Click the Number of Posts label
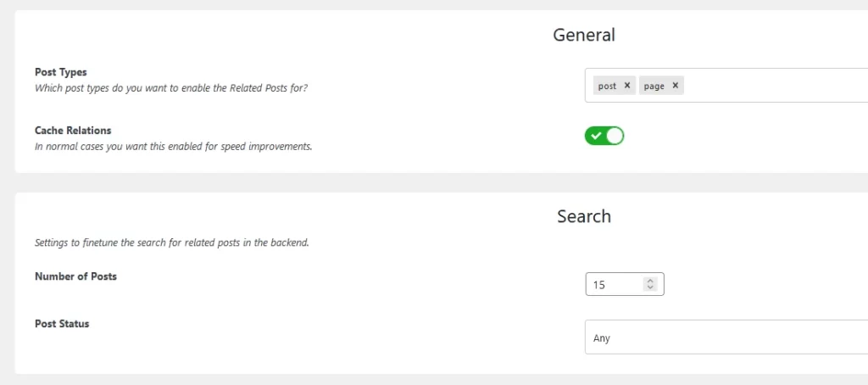Image resolution: width=868 pixels, height=385 pixels. pyautogui.click(x=75, y=276)
